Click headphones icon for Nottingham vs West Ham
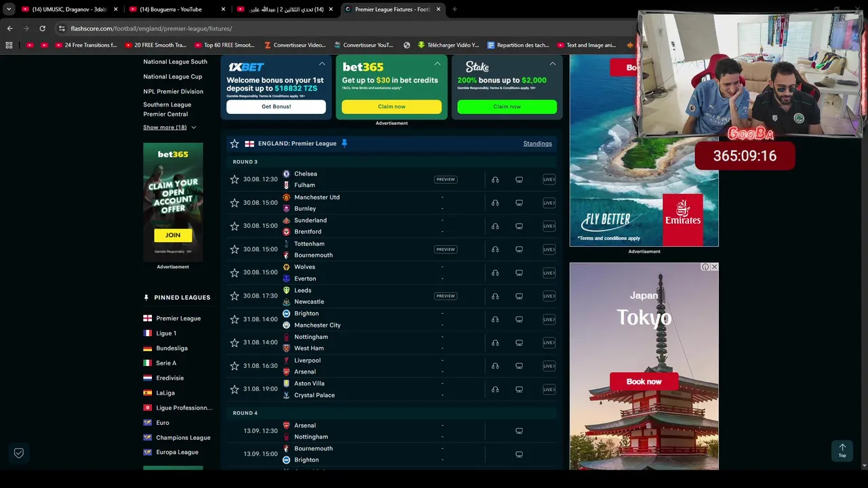 click(495, 342)
